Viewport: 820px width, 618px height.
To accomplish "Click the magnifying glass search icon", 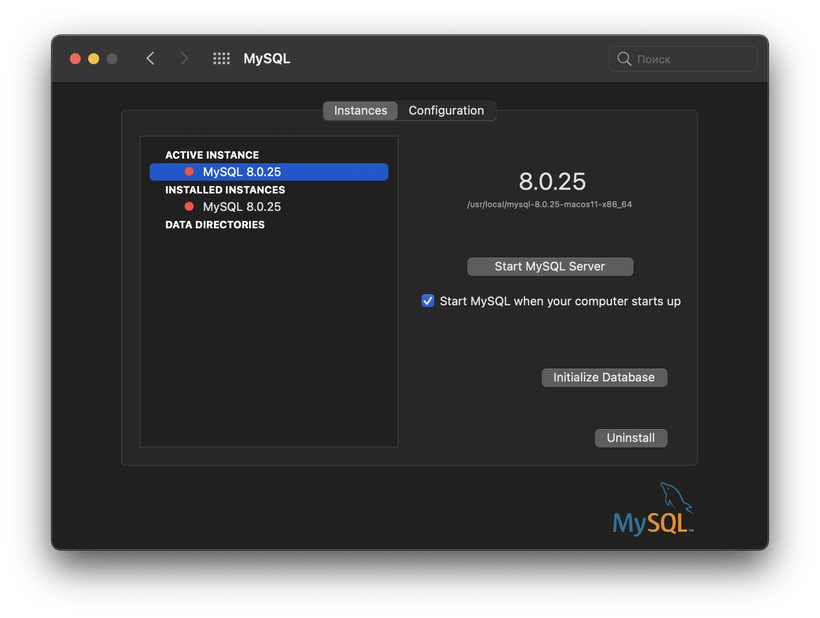I will [x=624, y=59].
